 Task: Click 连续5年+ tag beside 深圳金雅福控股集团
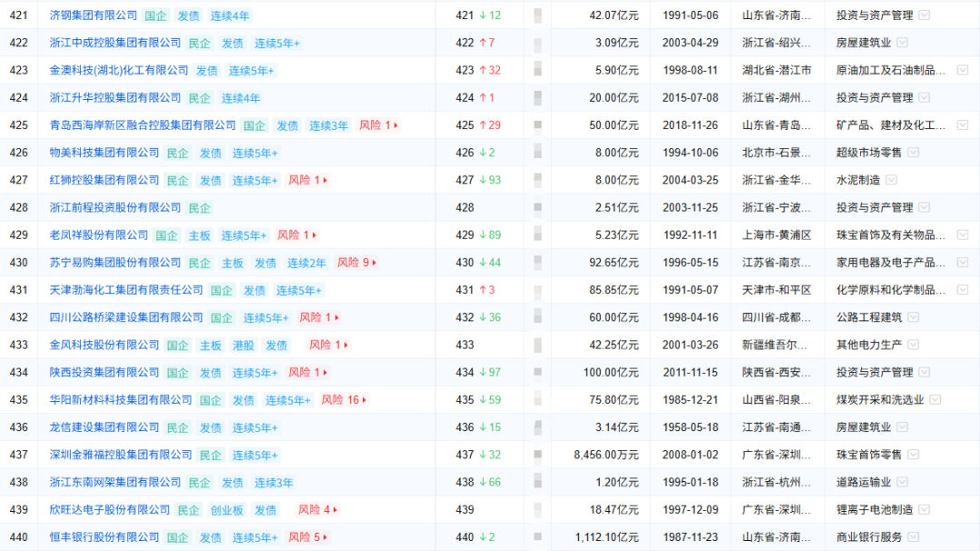tap(255, 455)
